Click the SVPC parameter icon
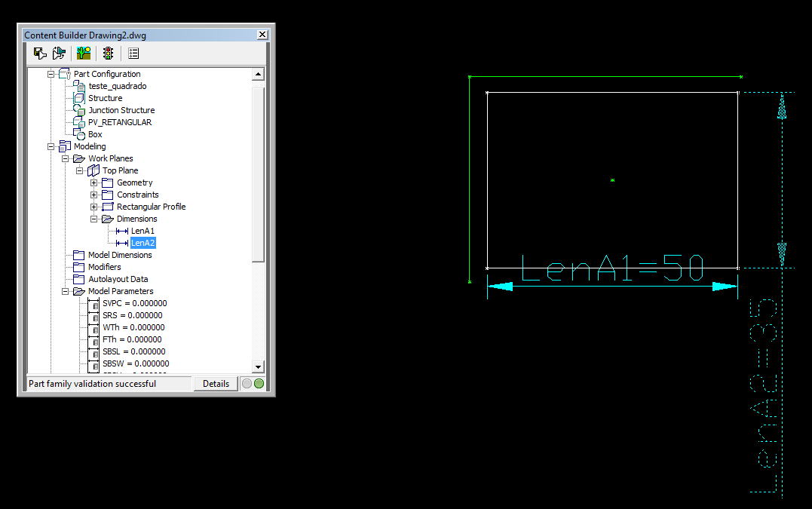Screen dimensions: 812x509 tap(93, 303)
